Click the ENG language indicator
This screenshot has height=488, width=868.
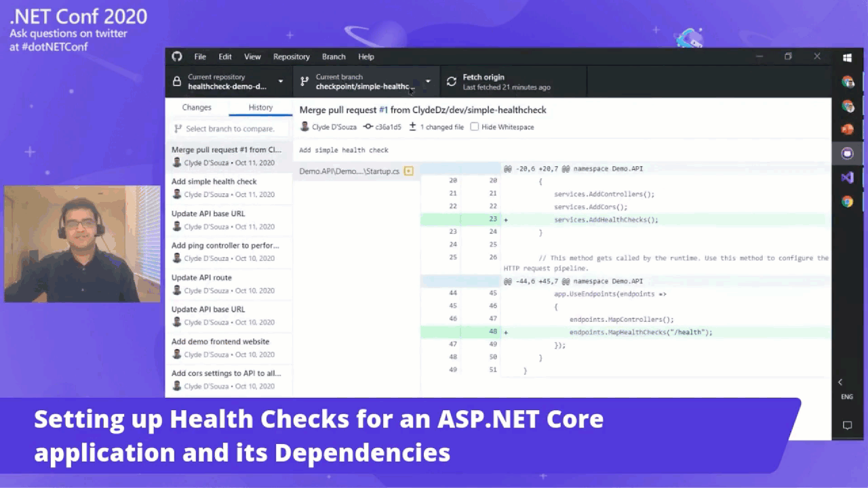(x=847, y=397)
